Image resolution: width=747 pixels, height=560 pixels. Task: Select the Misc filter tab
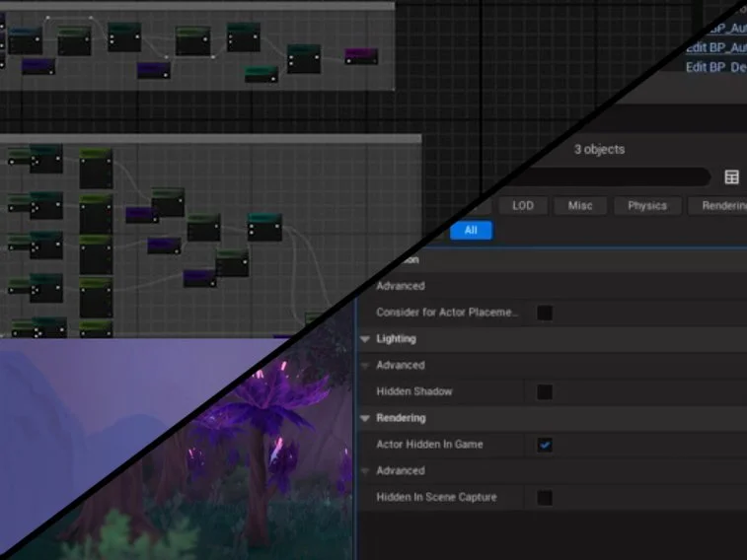[580, 205]
